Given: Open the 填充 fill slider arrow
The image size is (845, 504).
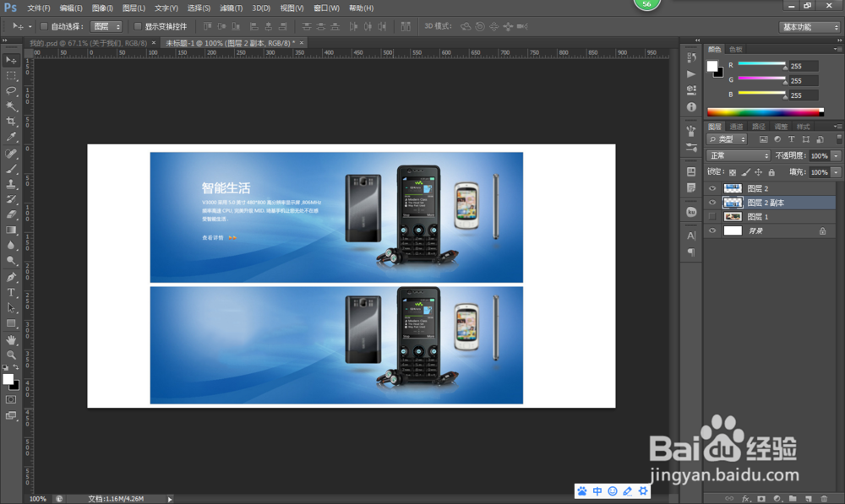Looking at the screenshot, I should pos(836,172).
